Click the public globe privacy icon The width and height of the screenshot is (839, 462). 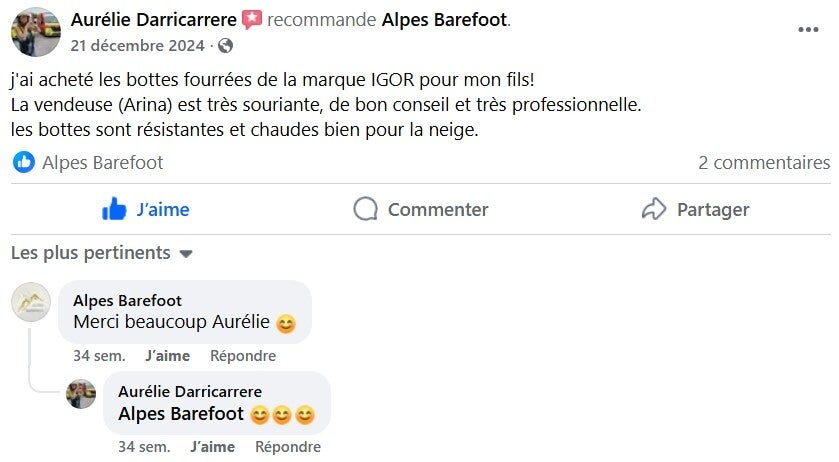(x=225, y=46)
